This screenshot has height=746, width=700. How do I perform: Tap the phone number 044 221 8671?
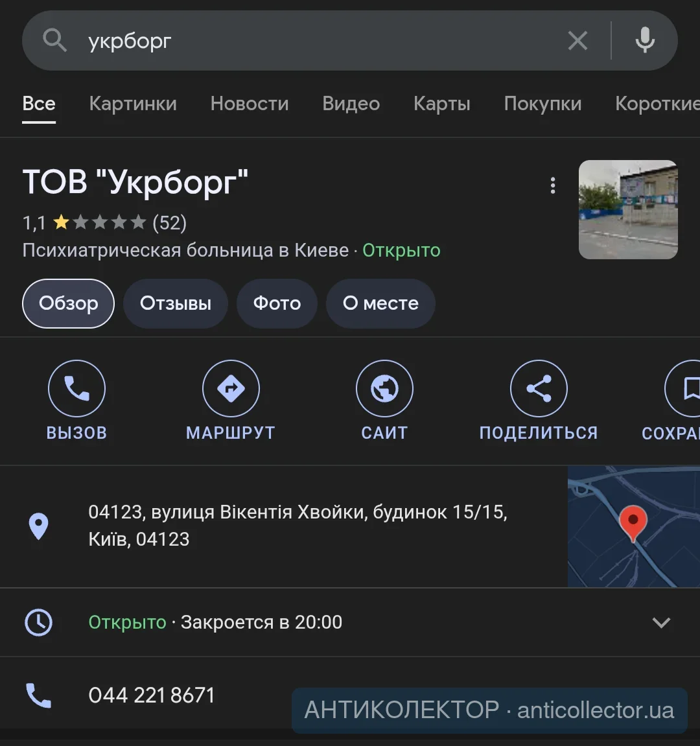tap(152, 695)
